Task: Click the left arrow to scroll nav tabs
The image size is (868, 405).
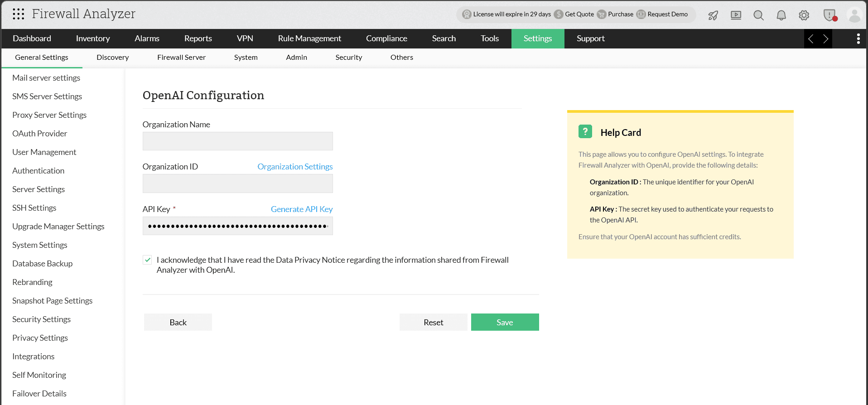Action: [811, 39]
